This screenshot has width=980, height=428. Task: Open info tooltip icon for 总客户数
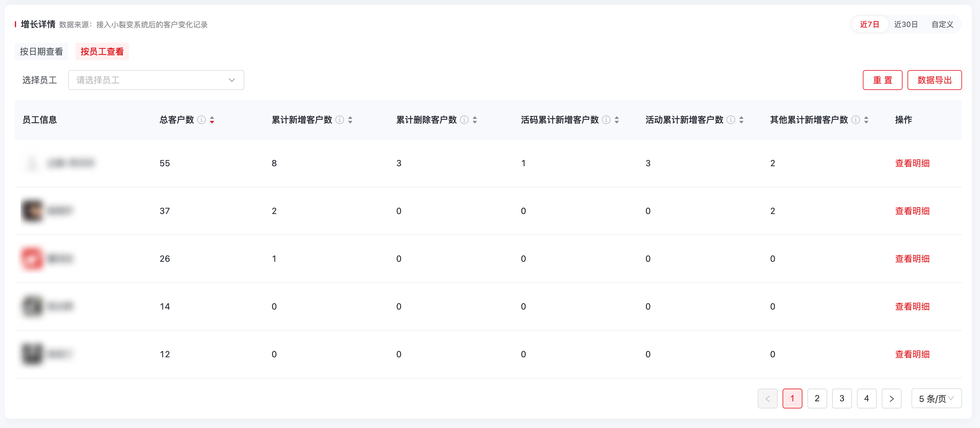[202, 120]
